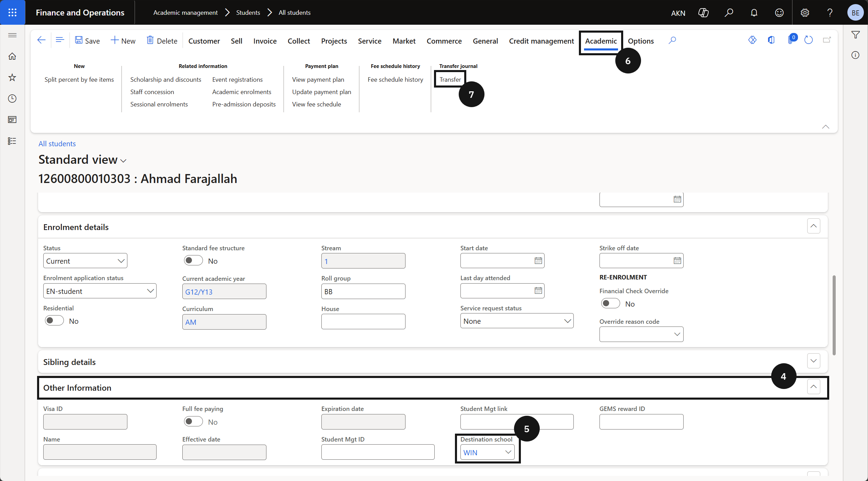Open BE user account avatar

pyautogui.click(x=855, y=13)
